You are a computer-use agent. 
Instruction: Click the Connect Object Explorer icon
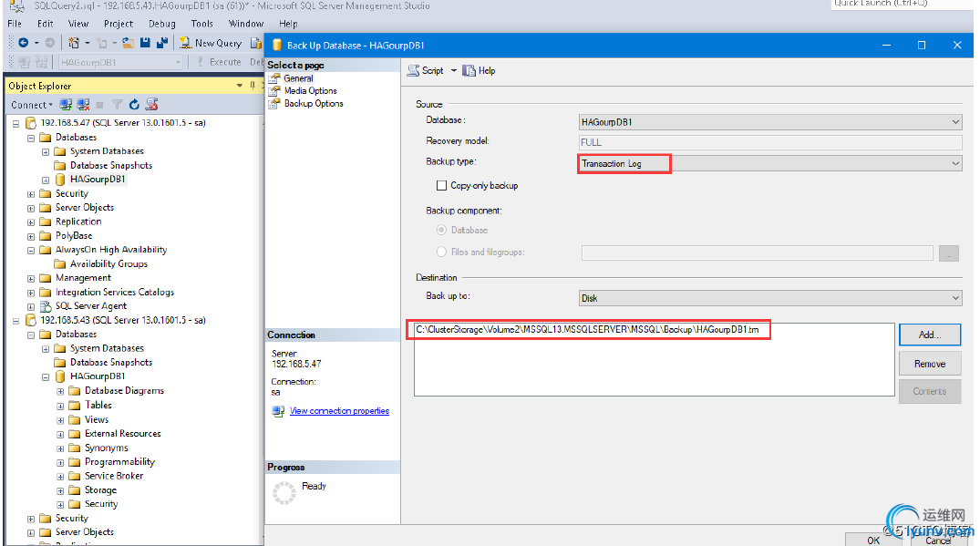(66, 104)
